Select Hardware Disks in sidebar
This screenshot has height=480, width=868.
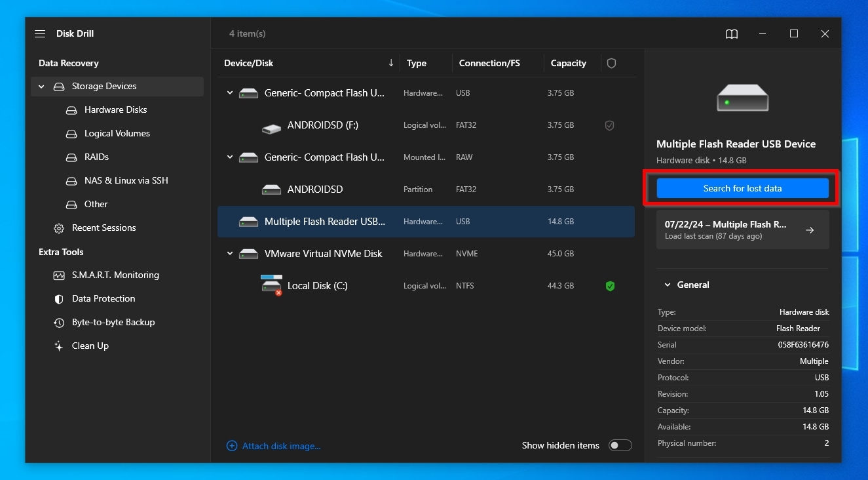115,110
